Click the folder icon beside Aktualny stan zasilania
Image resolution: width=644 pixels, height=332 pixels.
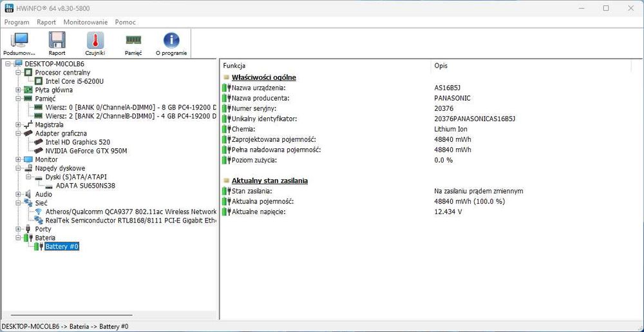click(x=226, y=181)
